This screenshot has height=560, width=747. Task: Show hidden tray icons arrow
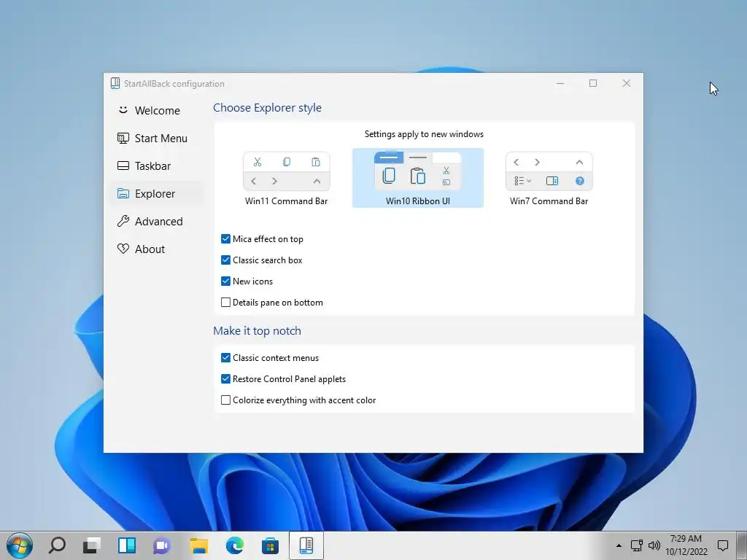coord(619,545)
